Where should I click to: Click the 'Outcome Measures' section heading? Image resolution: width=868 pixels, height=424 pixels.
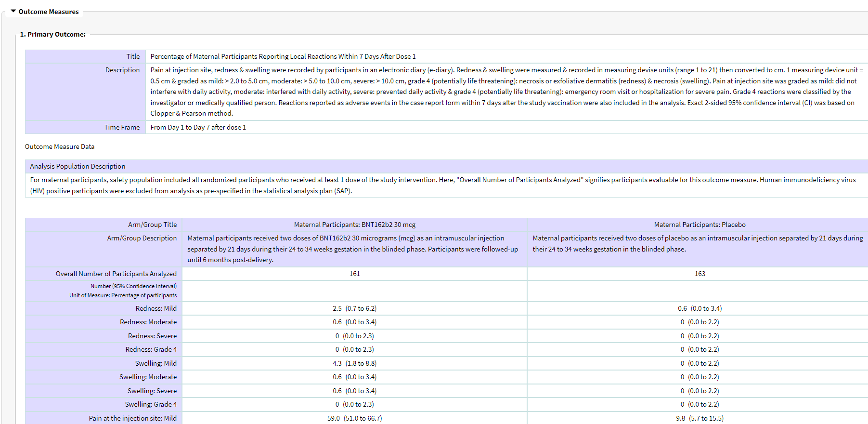pos(49,12)
